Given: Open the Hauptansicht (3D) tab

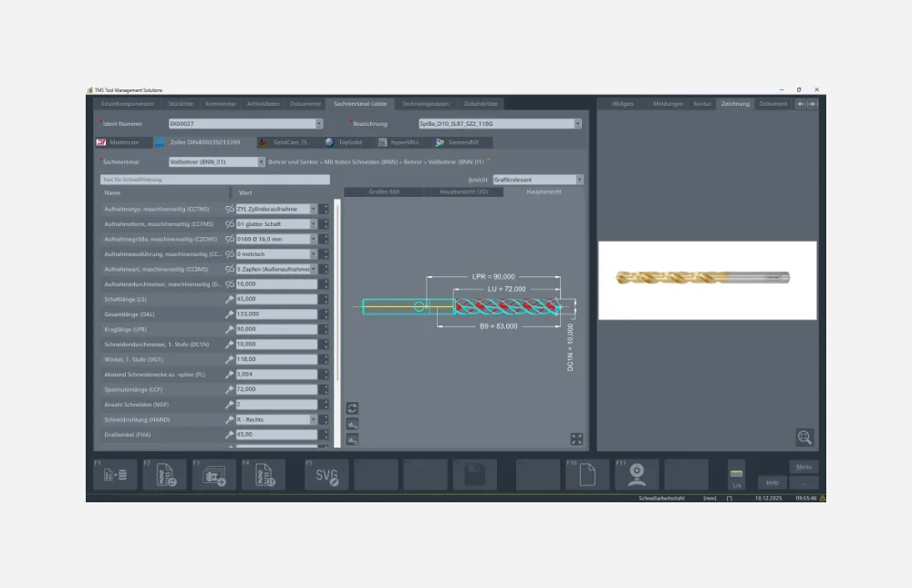Looking at the screenshot, I should tap(463, 192).
